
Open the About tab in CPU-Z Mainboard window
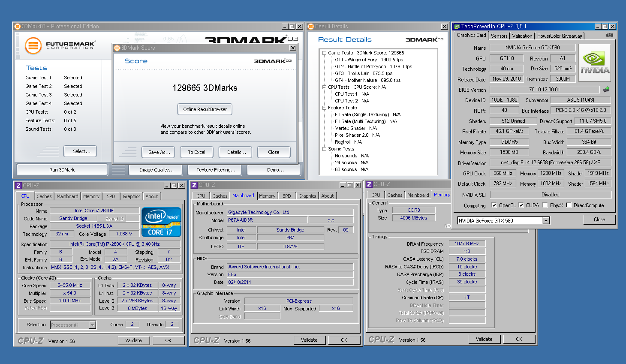click(328, 196)
